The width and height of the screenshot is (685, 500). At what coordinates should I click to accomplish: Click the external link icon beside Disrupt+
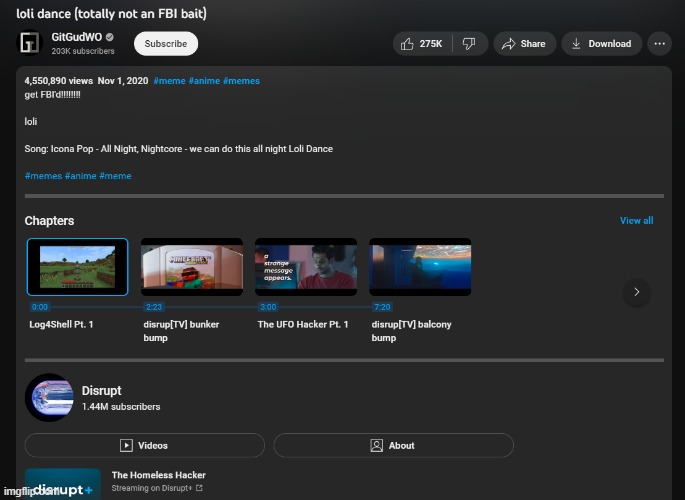[x=199, y=488]
